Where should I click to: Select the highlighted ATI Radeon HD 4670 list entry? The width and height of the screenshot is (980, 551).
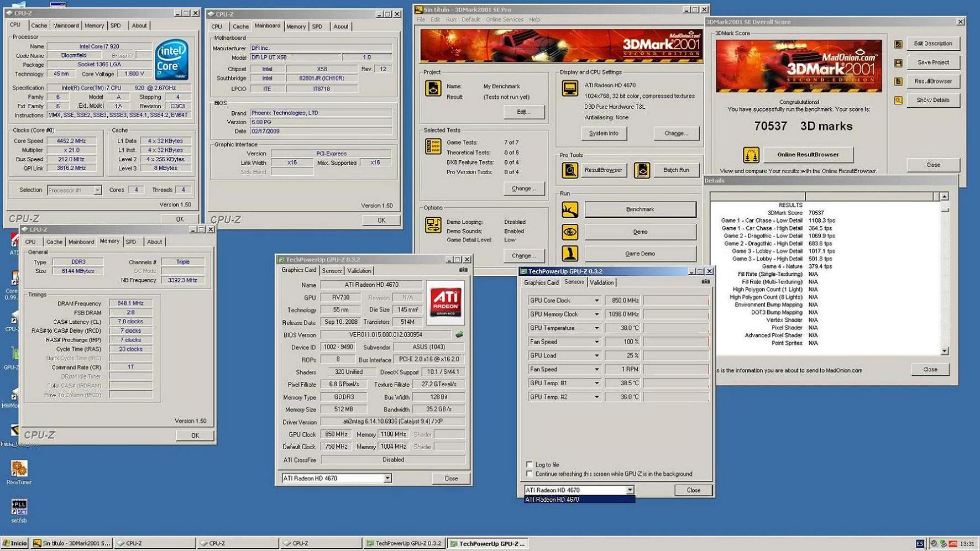point(579,500)
